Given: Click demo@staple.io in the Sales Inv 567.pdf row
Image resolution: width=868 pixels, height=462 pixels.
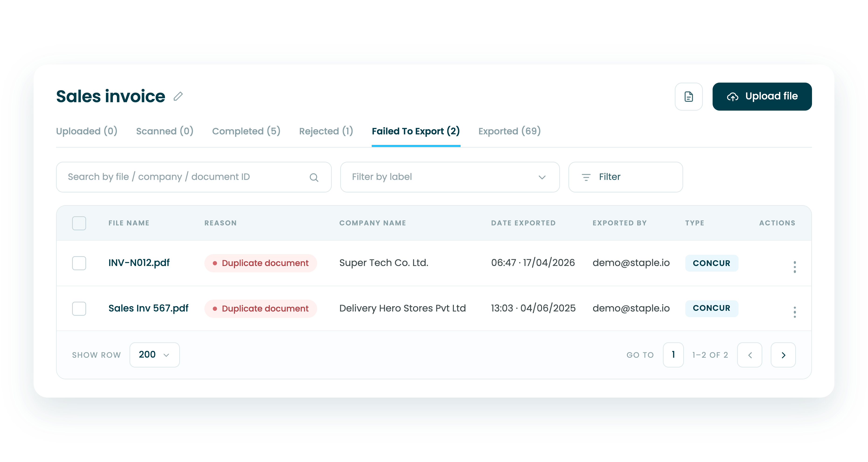Looking at the screenshot, I should tap(631, 308).
